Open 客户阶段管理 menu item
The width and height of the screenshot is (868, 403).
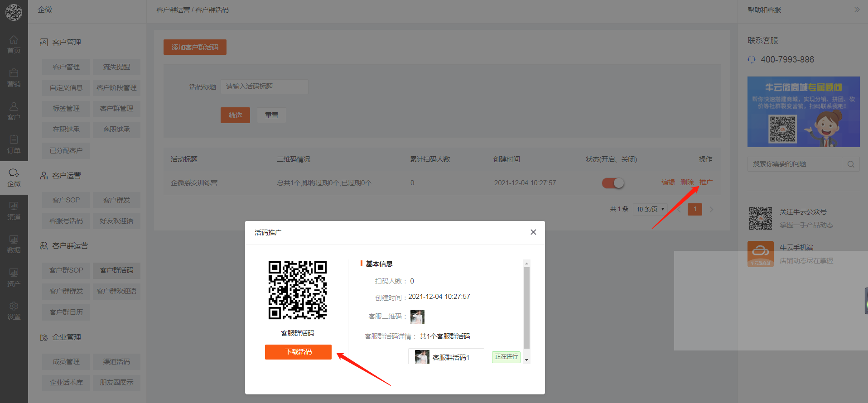click(x=116, y=88)
